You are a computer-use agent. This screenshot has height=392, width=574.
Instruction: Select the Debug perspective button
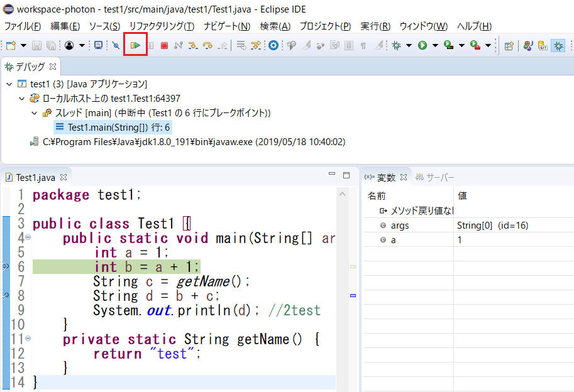[558, 45]
